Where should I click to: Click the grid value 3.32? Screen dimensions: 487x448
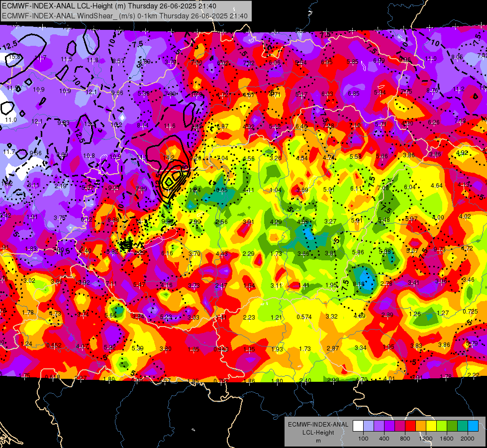(x=331, y=316)
